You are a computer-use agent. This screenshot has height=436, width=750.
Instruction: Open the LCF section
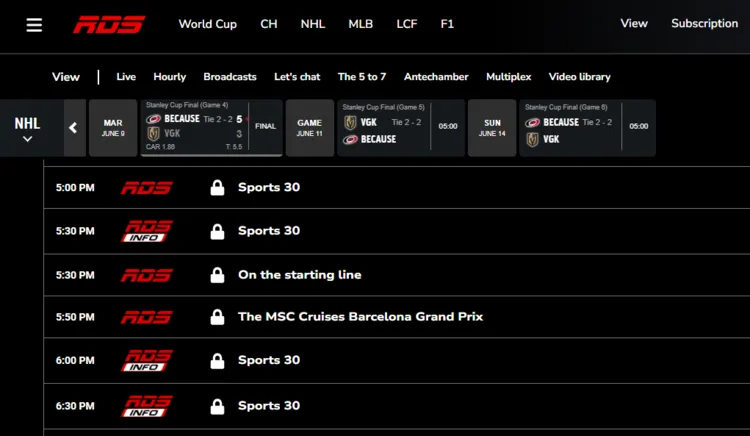coord(407,24)
